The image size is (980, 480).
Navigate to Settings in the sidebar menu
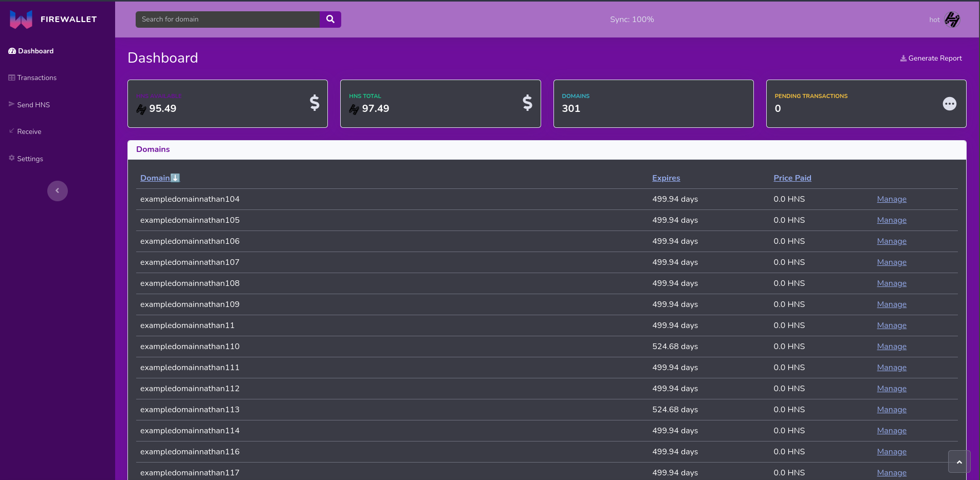coord(29,158)
